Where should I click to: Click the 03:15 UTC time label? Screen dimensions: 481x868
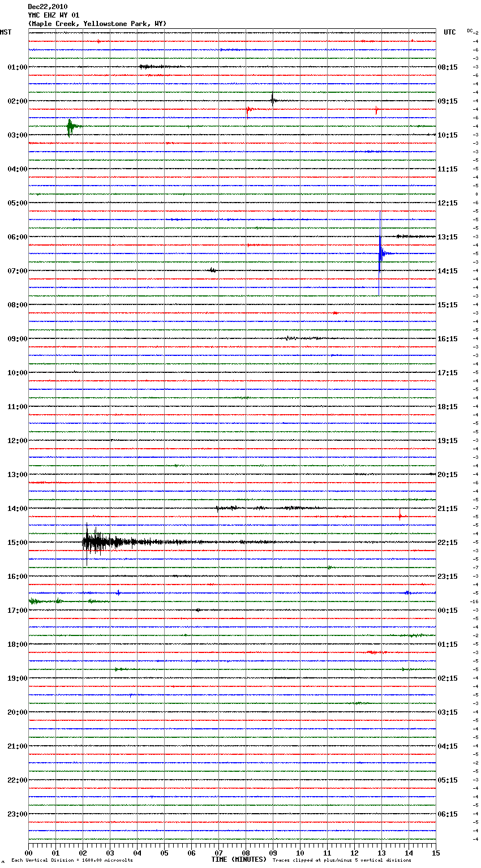tap(448, 712)
